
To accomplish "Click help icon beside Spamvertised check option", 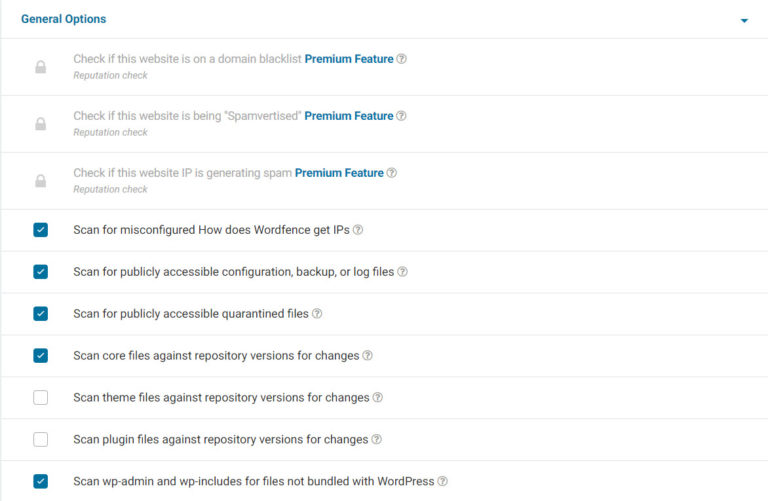I will click(402, 116).
